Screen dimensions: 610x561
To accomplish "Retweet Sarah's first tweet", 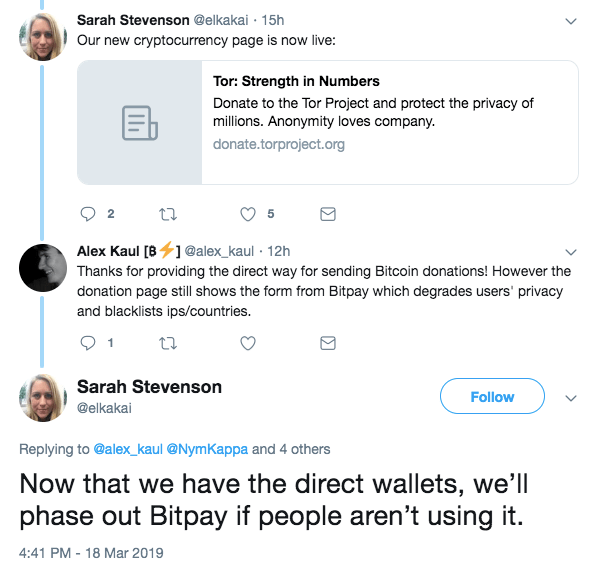I will click(167, 213).
